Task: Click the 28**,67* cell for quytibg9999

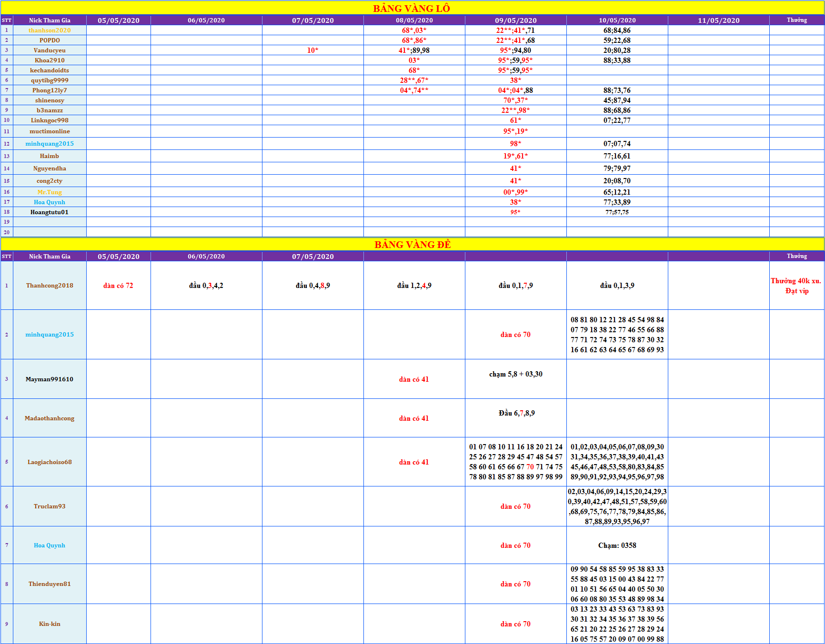Action: tap(414, 80)
